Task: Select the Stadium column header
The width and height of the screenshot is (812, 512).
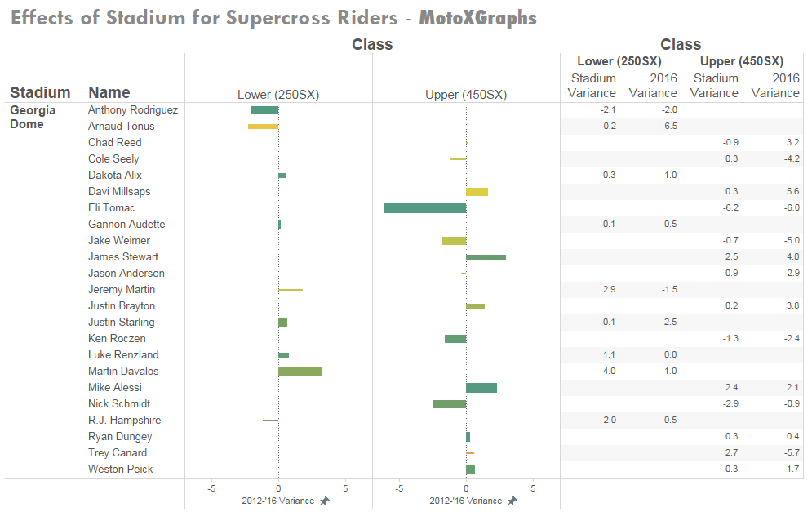Action: coord(40,92)
